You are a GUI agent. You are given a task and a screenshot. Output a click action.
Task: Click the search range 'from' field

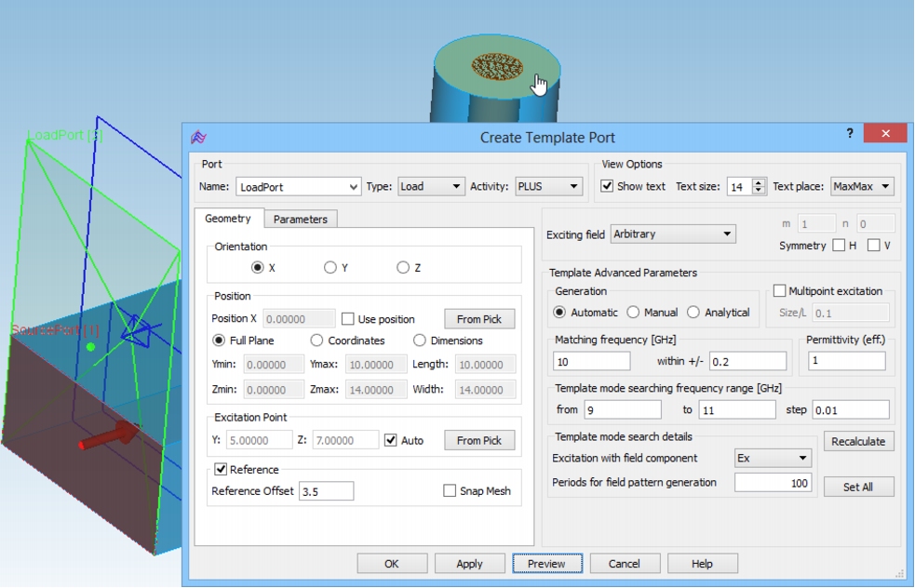click(623, 409)
